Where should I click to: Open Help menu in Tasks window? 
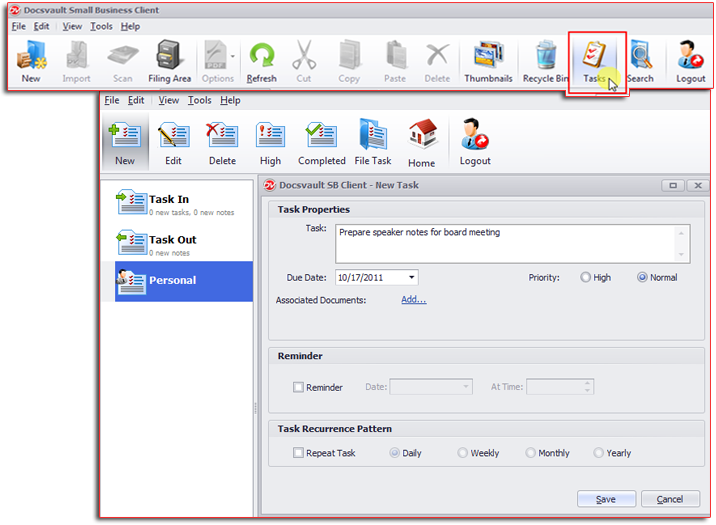coord(230,100)
